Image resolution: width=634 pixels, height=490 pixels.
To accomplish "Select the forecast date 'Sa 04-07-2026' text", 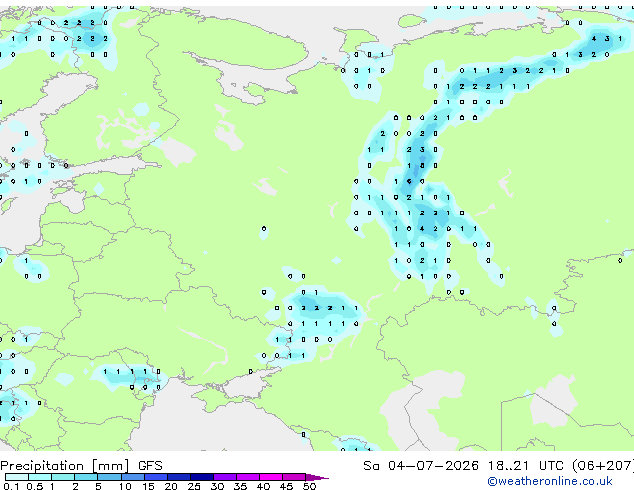I will pyautogui.click(x=421, y=466).
